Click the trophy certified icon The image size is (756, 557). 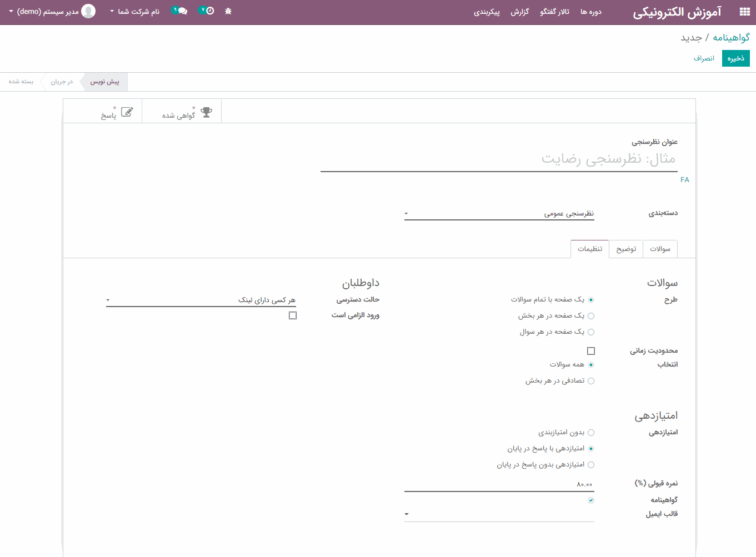click(206, 112)
